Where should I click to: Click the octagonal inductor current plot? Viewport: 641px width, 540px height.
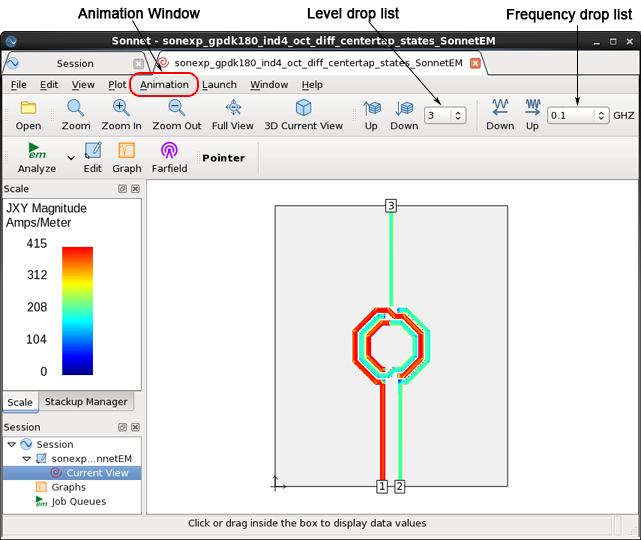[x=391, y=346]
